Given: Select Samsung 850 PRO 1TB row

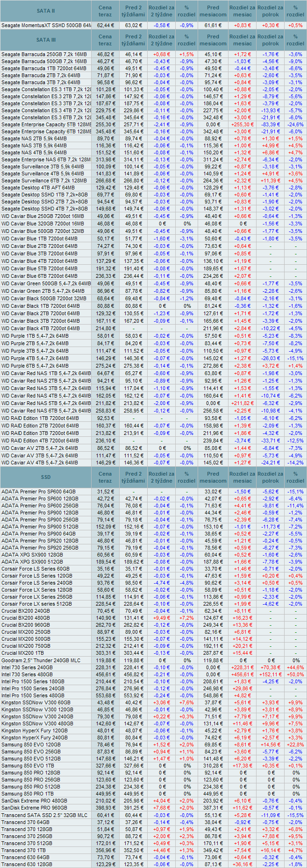Looking at the screenshot, I should pyautogui.click(x=153, y=794).
